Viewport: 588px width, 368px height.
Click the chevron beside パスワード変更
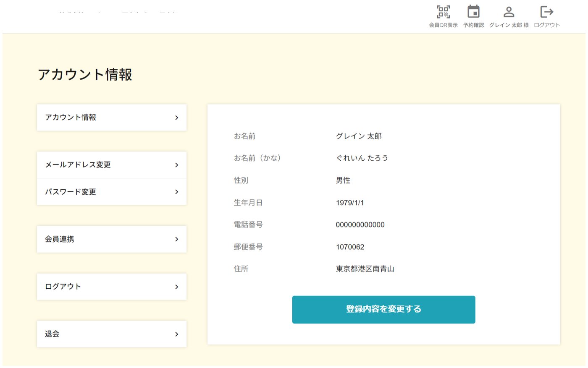(x=176, y=192)
